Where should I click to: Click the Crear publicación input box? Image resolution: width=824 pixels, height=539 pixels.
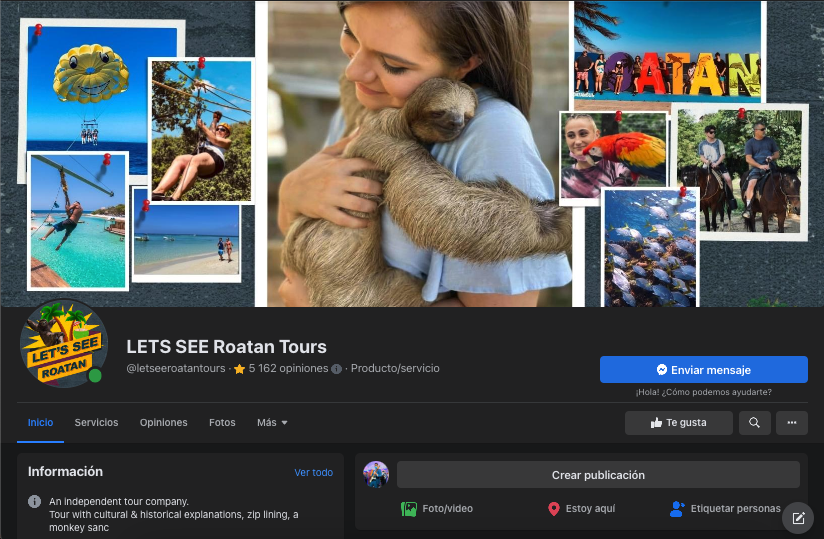[598, 475]
